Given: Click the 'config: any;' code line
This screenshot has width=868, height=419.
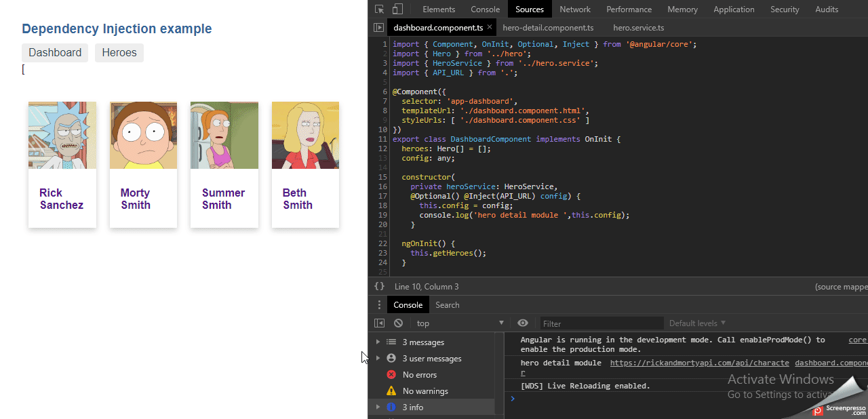Looking at the screenshot, I should 428,158.
